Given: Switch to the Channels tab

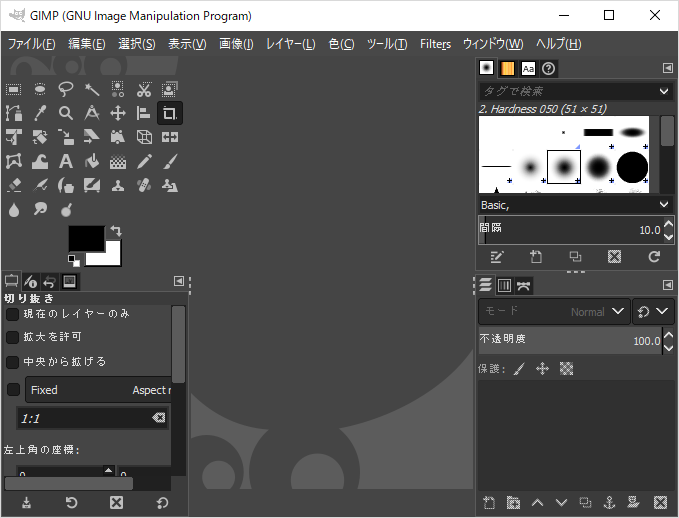Looking at the screenshot, I should (x=504, y=285).
